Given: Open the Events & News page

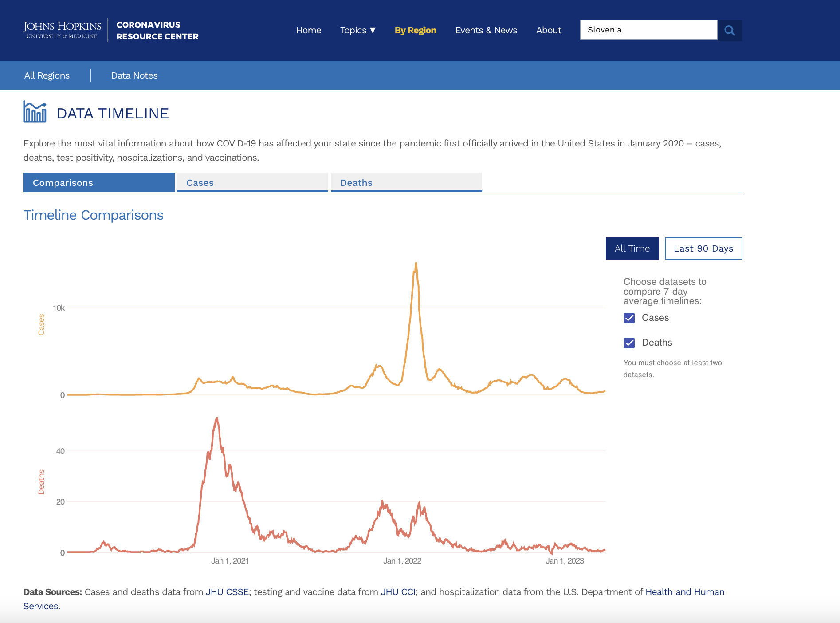Looking at the screenshot, I should pos(486,30).
